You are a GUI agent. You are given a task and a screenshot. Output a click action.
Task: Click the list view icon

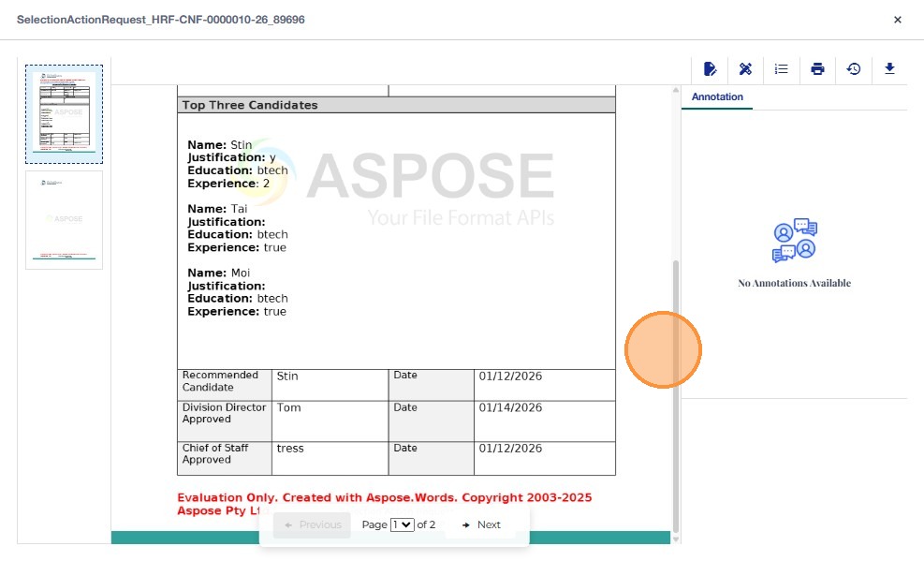click(x=782, y=68)
